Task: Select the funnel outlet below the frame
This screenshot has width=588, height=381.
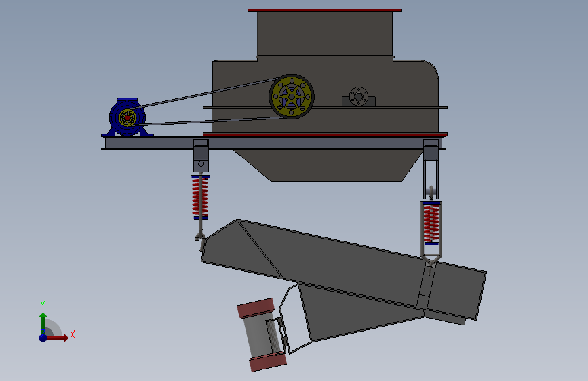Action: coord(328,165)
